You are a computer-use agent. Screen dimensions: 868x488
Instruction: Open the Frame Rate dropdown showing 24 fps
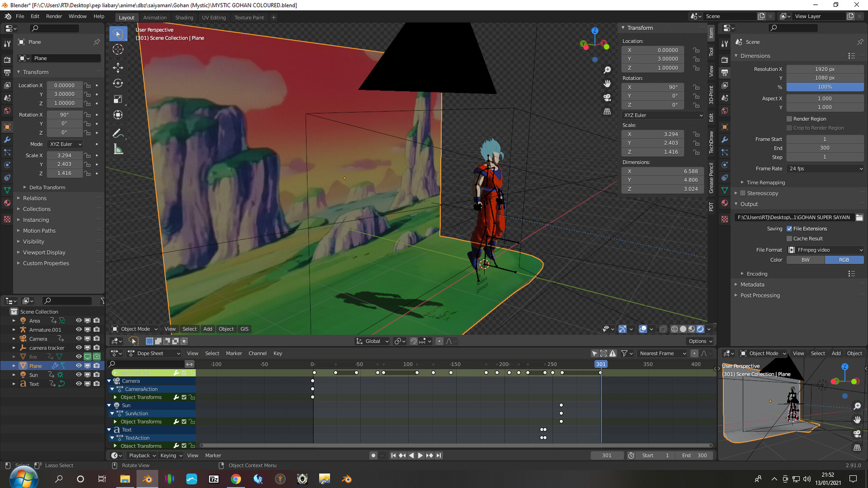coord(825,169)
